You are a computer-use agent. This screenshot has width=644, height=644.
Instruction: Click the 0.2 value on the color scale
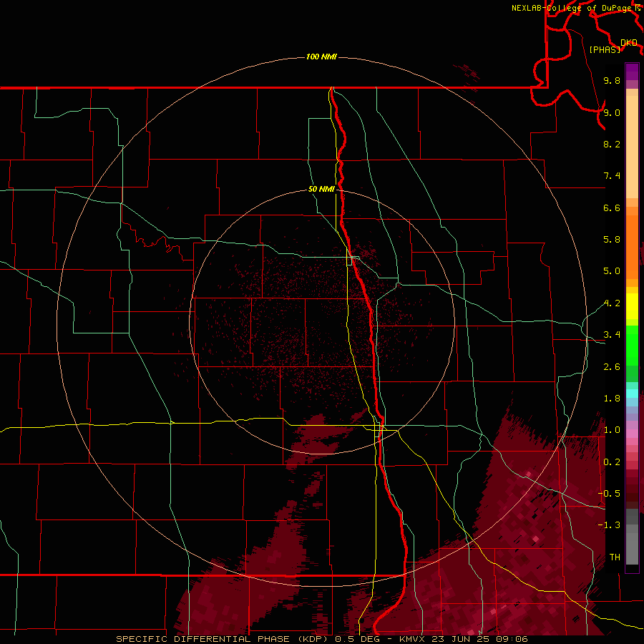pyautogui.click(x=612, y=462)
